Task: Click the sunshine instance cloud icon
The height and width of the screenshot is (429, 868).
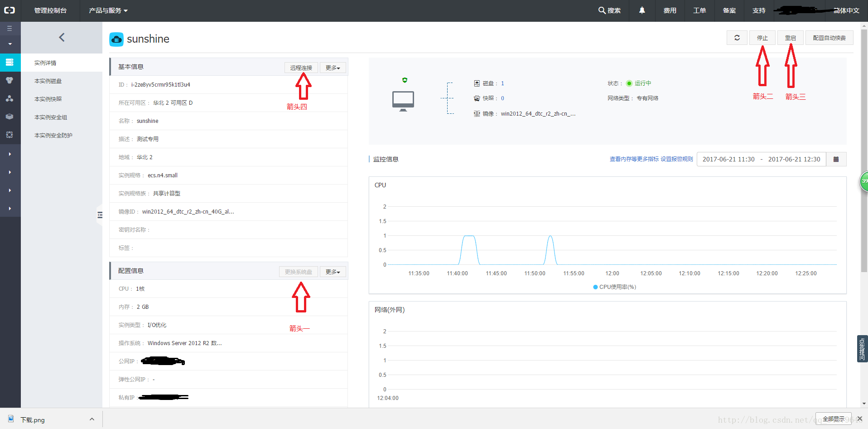Action: (116, 39)
